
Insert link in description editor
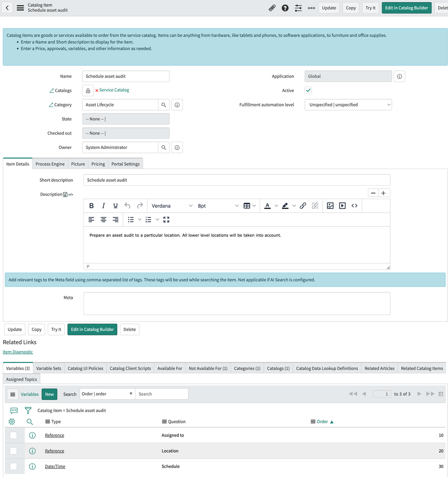[x=302, y=206]
